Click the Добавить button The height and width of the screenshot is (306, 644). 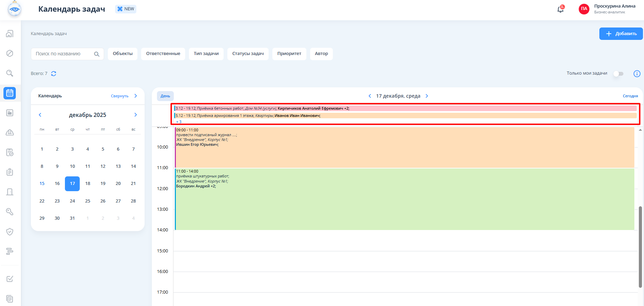[621, 34]
